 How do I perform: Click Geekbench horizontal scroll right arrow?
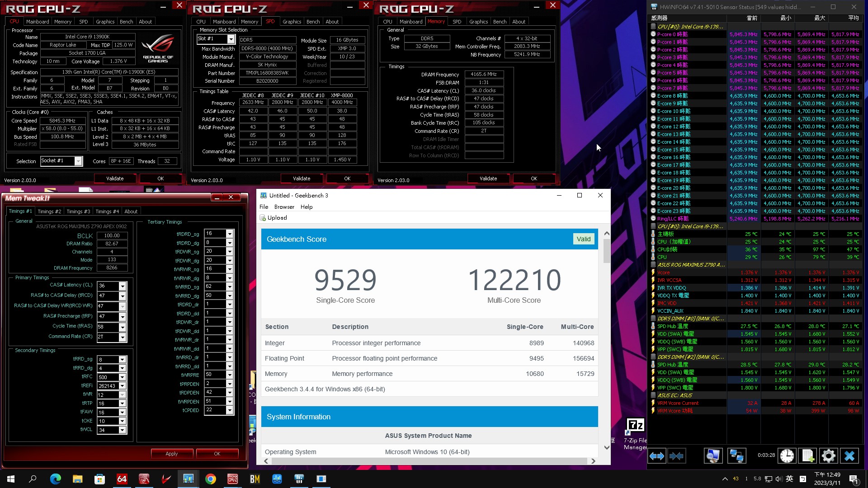(593, 461)
